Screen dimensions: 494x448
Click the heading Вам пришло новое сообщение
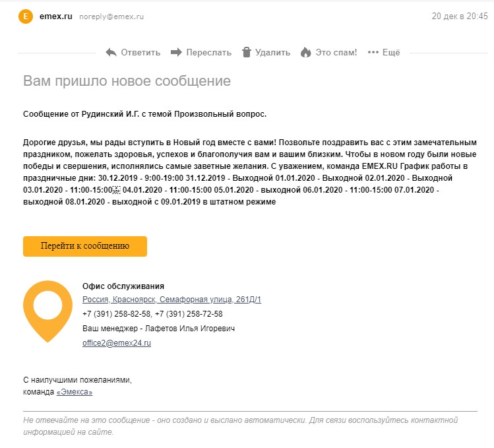coord(127,81)
